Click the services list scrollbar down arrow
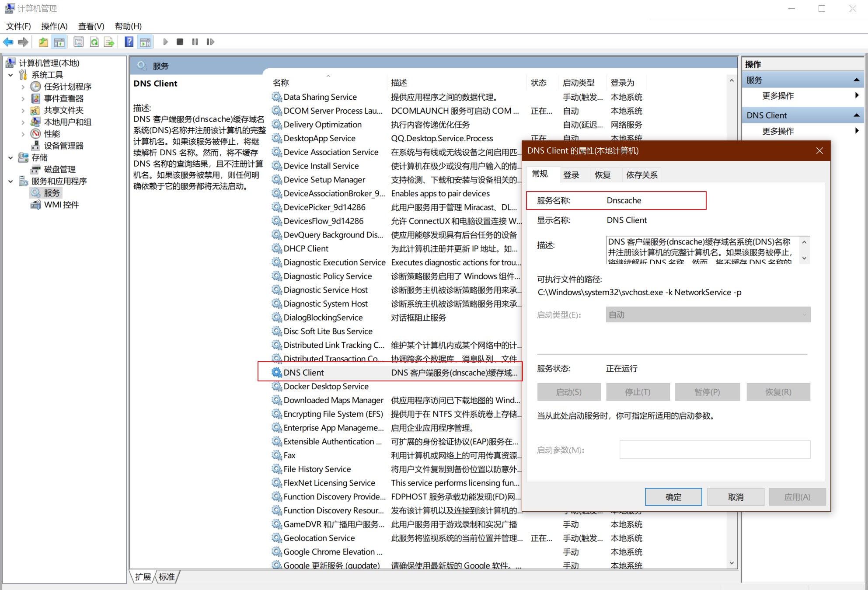Image resolution: width=868 pixels, height=590 pixels. tap(732, 563)
